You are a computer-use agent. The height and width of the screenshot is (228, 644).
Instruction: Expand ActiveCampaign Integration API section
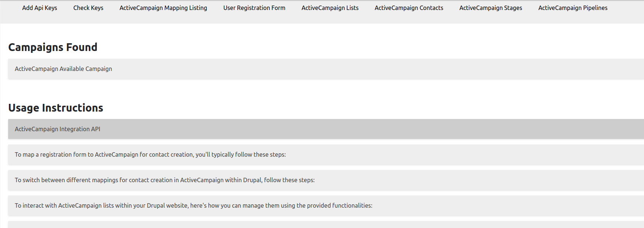[326, 129]
